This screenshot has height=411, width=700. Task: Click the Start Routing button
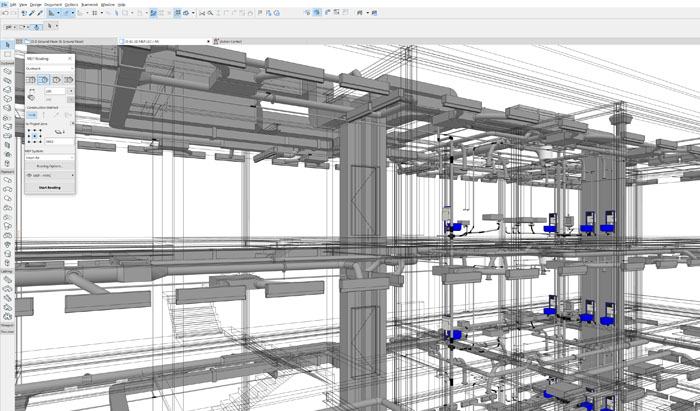tap(49, 187)
